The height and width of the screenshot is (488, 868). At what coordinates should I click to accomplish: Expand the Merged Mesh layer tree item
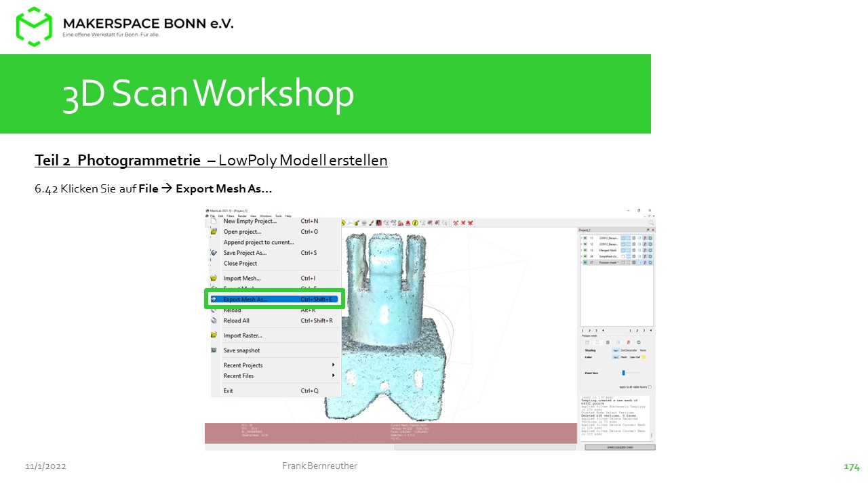581,250
